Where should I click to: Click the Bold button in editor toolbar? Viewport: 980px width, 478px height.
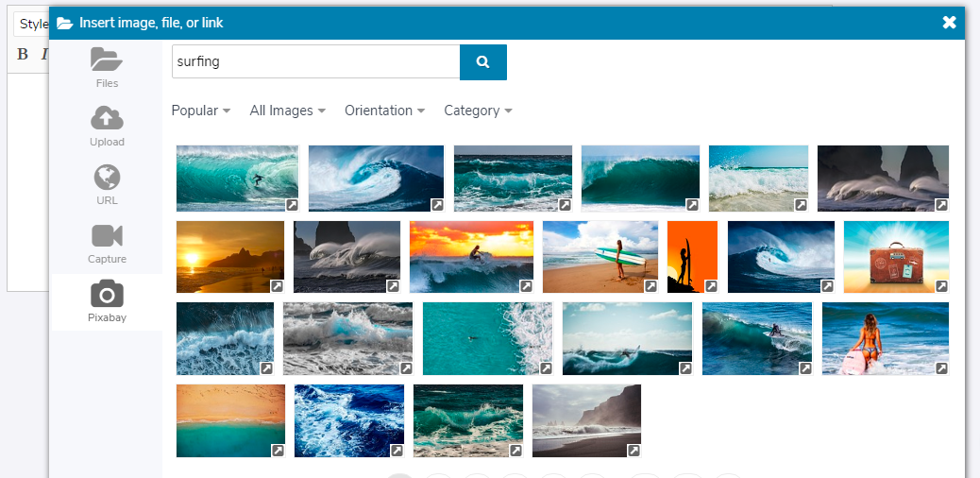point(23,55)
